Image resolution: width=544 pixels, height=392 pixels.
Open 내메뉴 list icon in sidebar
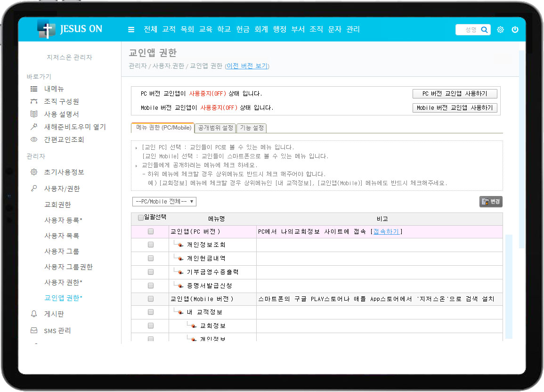(33, 89)
